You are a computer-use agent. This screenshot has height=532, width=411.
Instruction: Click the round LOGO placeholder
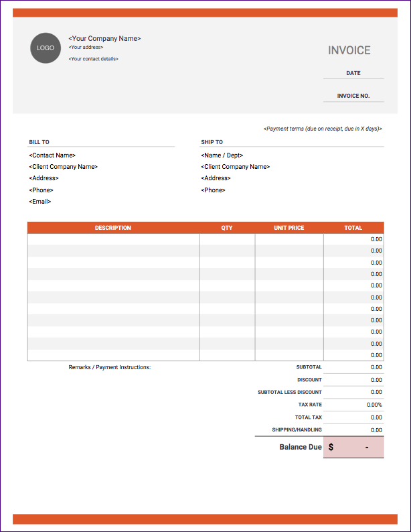point(46,48)
